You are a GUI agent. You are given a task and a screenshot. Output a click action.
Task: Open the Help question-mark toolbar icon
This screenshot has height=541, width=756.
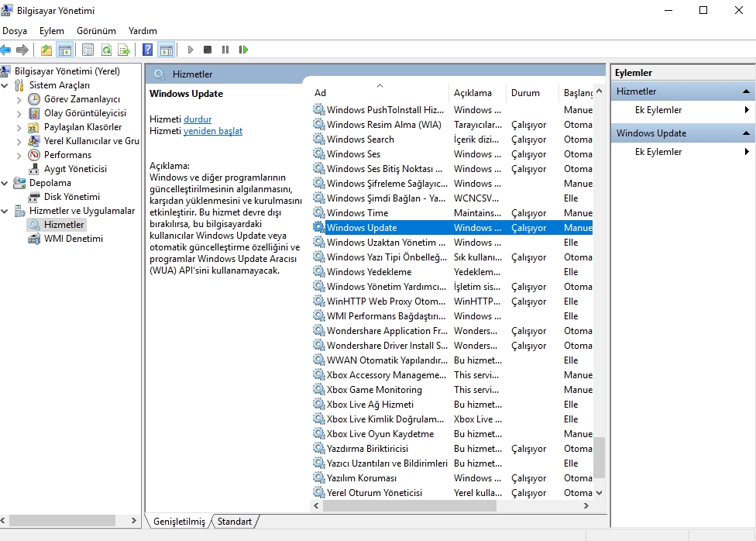click(148, 50)
